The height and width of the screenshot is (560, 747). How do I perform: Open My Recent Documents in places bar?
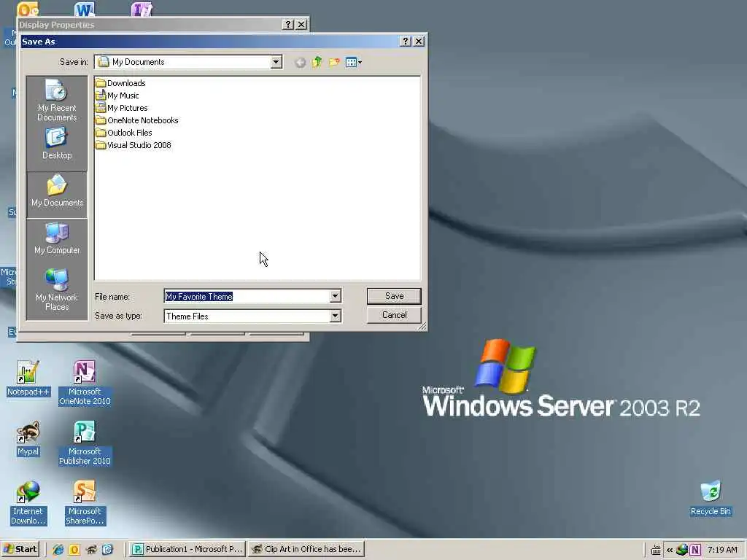(x=57, y=101)
